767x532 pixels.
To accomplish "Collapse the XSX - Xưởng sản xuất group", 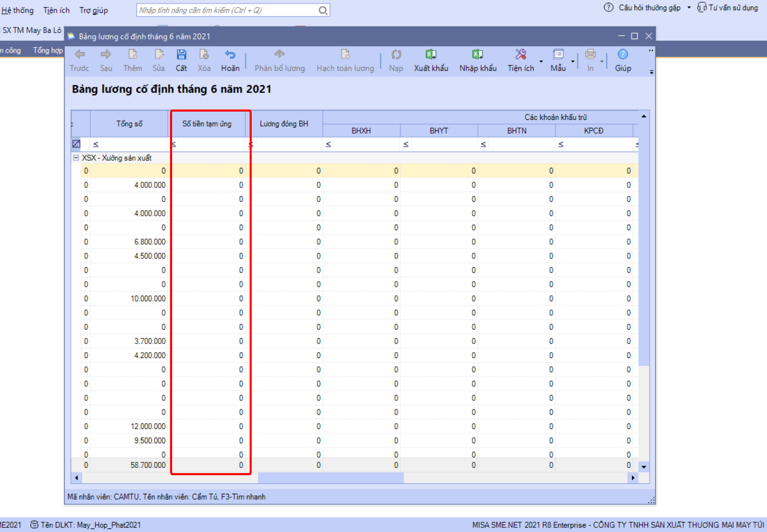I will [76, 158].
